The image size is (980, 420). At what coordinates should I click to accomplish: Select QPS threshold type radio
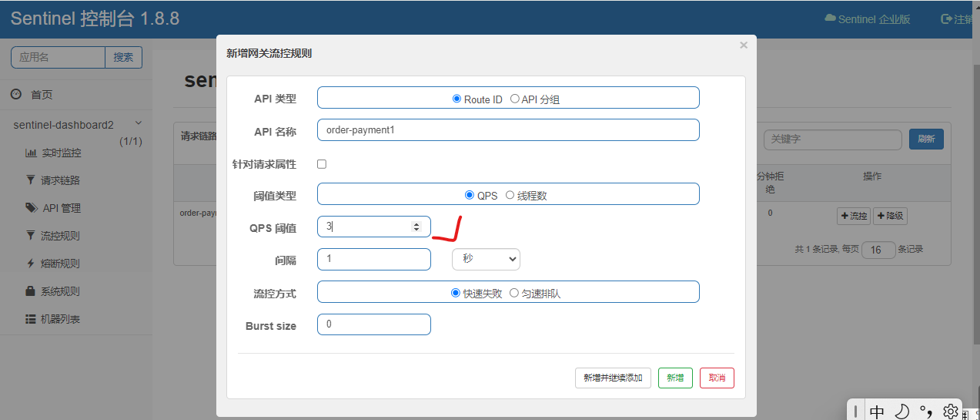pos(470,195)
